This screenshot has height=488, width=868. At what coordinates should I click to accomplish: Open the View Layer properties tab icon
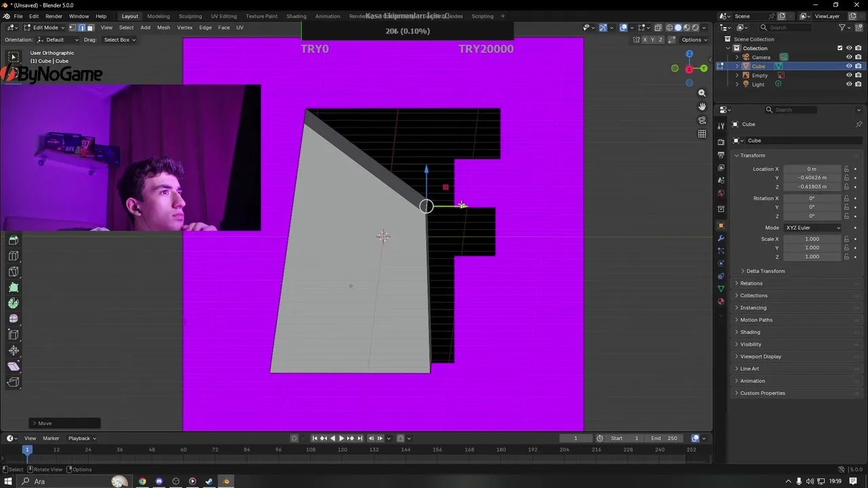721,167
